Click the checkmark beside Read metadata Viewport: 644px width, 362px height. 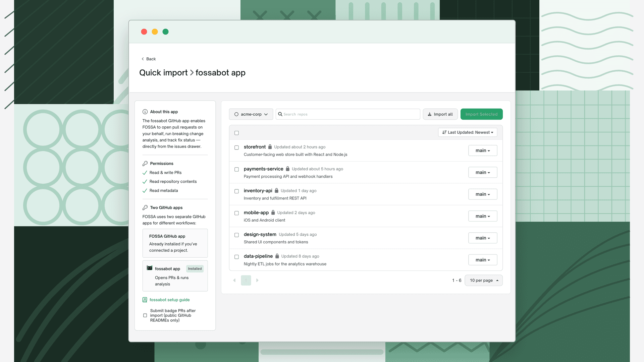(145, 191)
